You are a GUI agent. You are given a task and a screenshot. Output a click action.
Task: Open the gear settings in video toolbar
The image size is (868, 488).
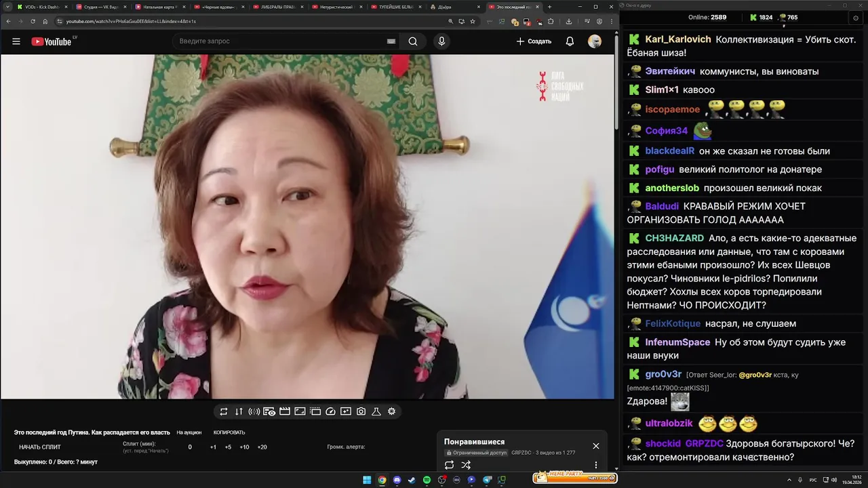pos(392,411)
